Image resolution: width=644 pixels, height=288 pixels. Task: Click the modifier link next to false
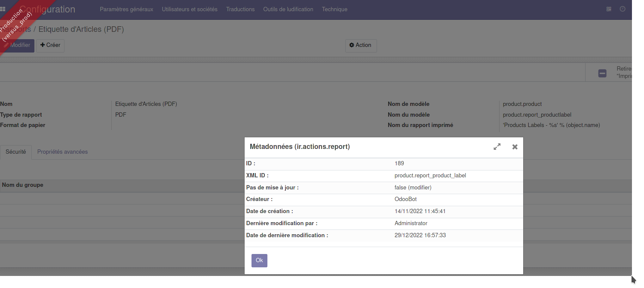point(419,187)
